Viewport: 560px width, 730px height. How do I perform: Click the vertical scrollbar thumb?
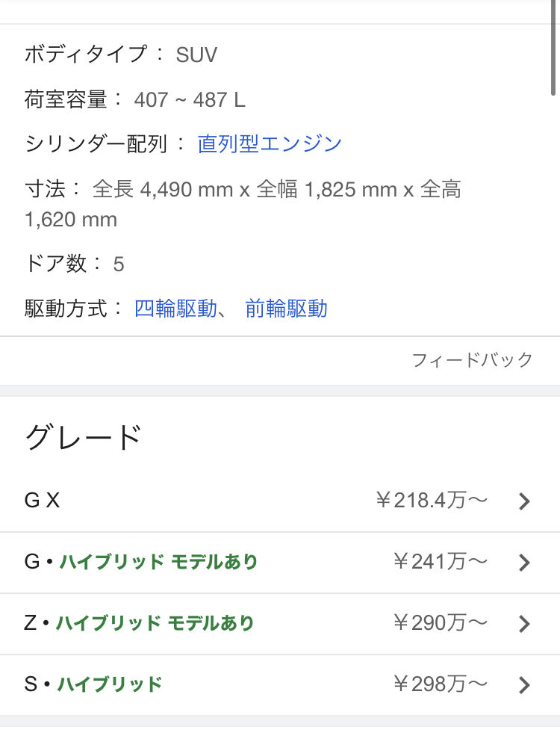coord(553,47)
